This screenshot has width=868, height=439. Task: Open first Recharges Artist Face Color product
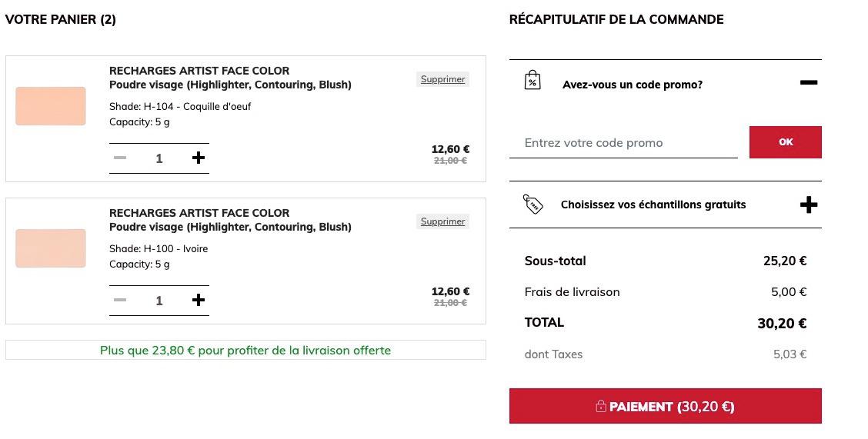pos(199,71)
